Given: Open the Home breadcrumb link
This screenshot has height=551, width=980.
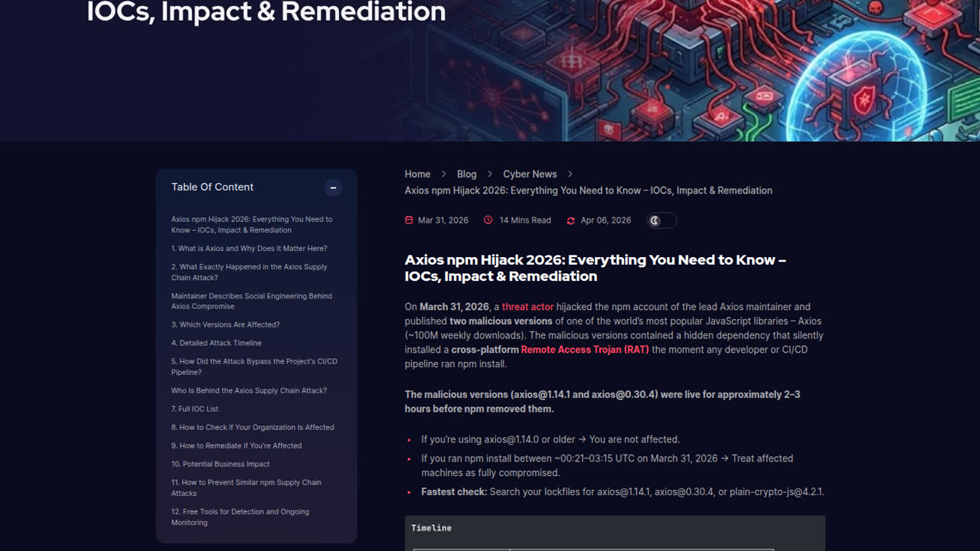Looking at the screenshot, I should click(x=417, y=174).
